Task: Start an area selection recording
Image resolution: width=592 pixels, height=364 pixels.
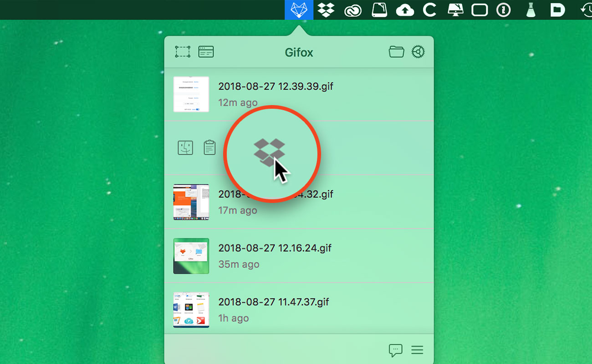Action: [x=183, y=52]
